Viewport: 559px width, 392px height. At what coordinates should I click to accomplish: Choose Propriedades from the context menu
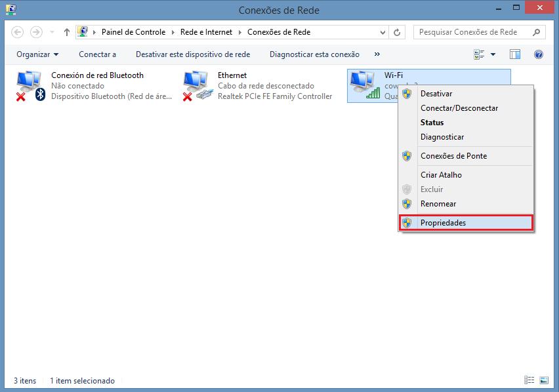pos(443,223)
